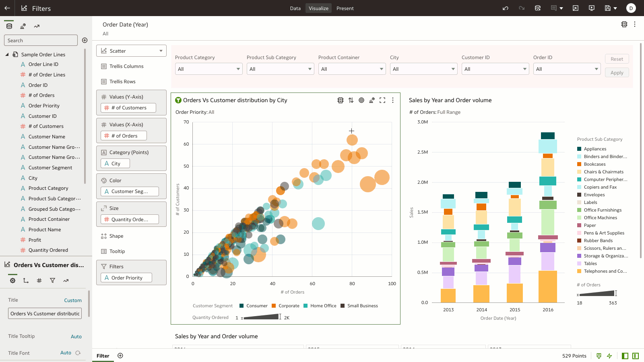Collapse the Sample Order Lines dataset tree
Viewport: 644px width, 362px height.
[x=6, y=54]
